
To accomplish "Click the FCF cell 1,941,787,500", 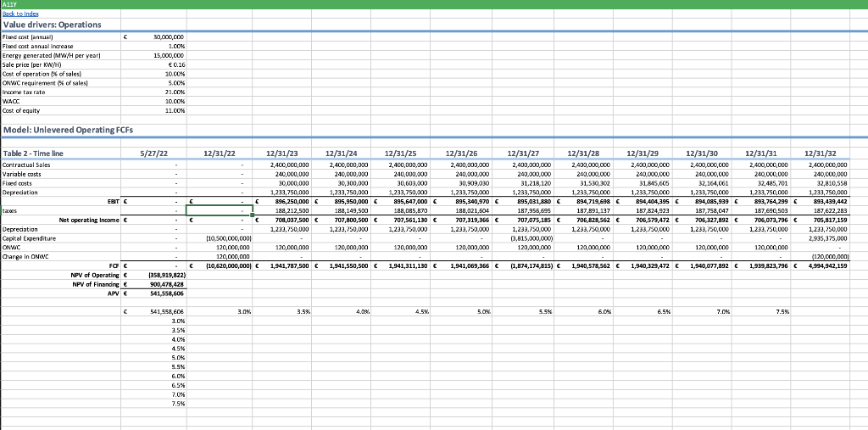I will tap(289, 265).
